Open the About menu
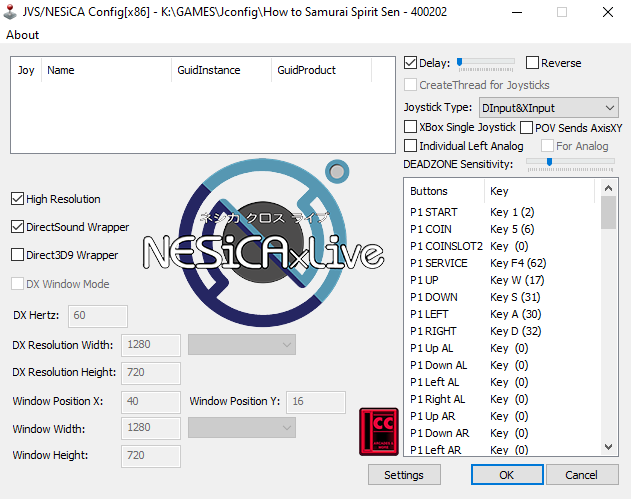Viewport: 631px width, 499px height. coord(23,35)
